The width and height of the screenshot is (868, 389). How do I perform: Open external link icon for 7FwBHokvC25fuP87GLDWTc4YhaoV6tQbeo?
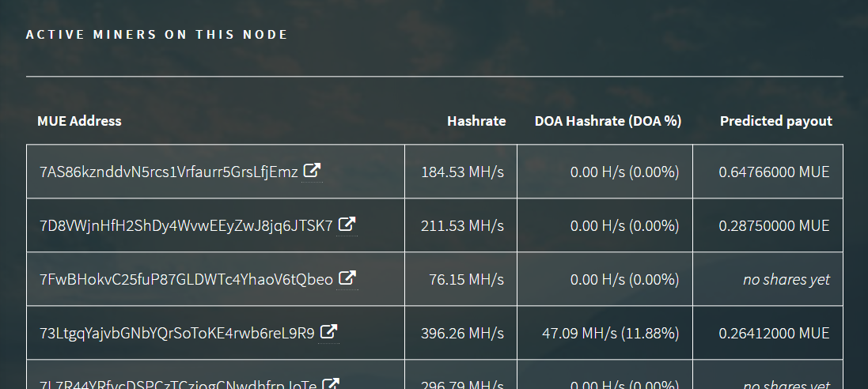pos(347,278)
